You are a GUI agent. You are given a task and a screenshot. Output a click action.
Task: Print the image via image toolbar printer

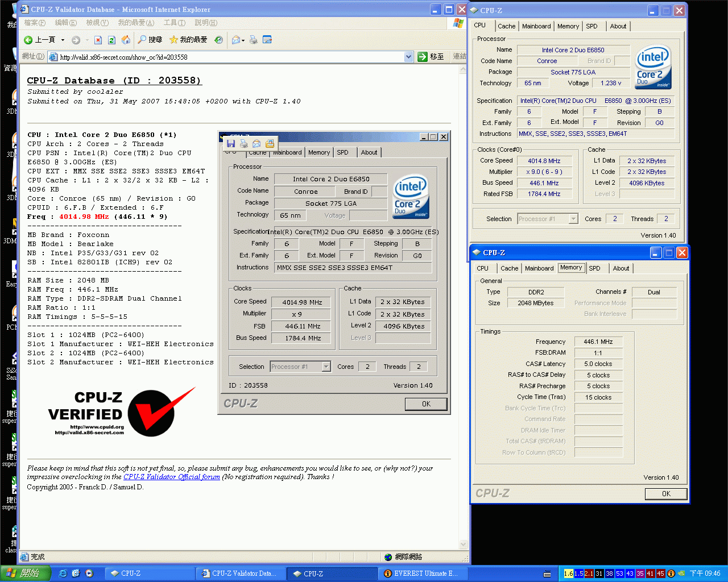point(243,144)
